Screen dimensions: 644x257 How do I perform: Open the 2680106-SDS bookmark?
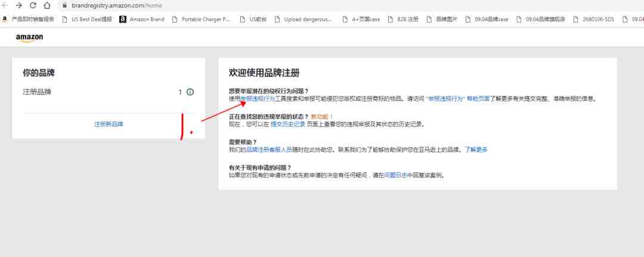pos(593,19)
